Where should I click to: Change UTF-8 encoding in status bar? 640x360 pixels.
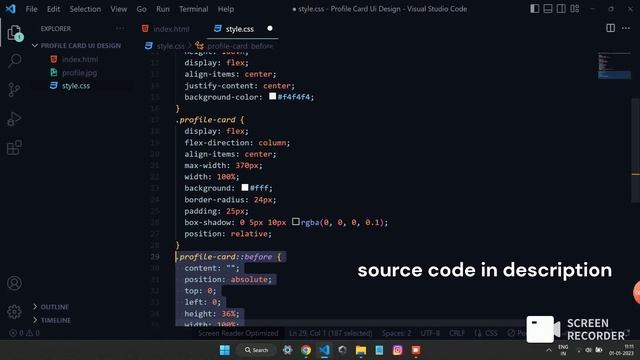pyautogui.click(x=430, y=333)
